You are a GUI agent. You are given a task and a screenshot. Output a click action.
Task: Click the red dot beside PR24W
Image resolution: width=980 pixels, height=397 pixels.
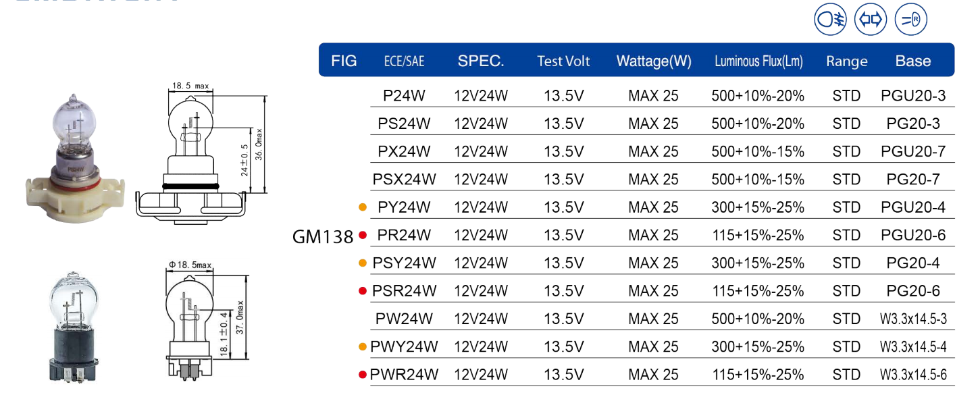pyautogui.click(x=363, y=236)
